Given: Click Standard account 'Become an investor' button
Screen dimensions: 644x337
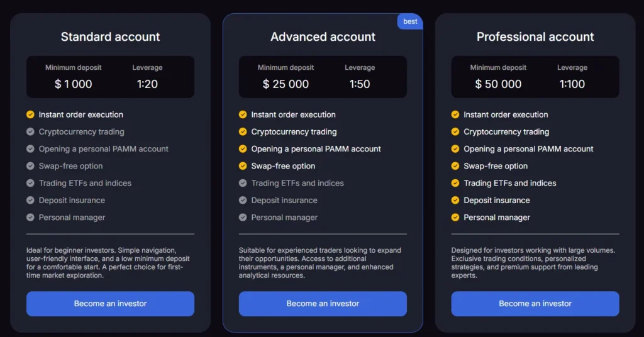Looking at the screenshot, I should click(x=110, y=304).
